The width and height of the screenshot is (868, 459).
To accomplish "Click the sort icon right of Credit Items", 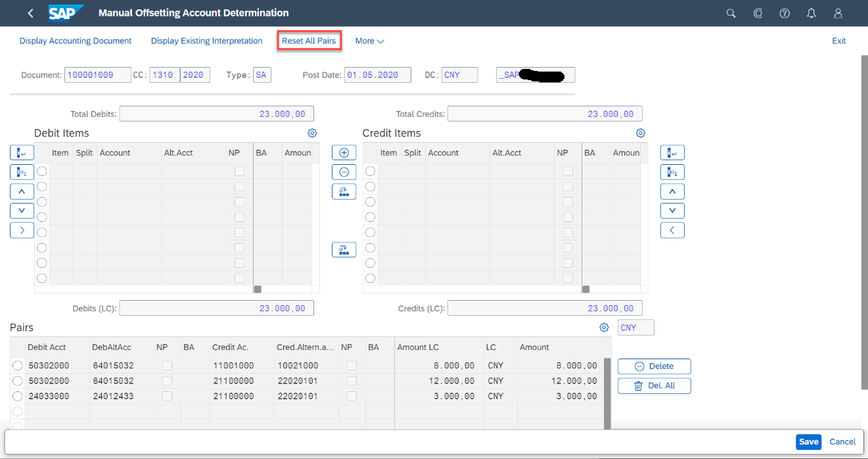I will click(x=672, y=172).
